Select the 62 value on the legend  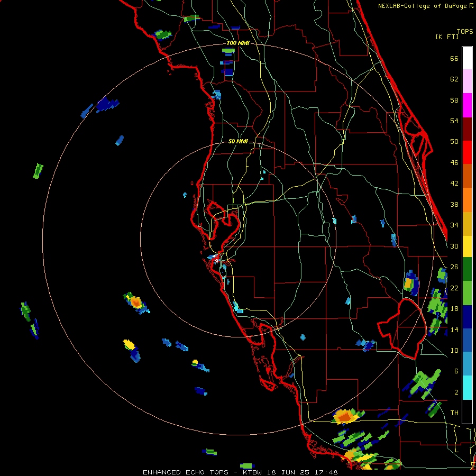click(454, 79)
